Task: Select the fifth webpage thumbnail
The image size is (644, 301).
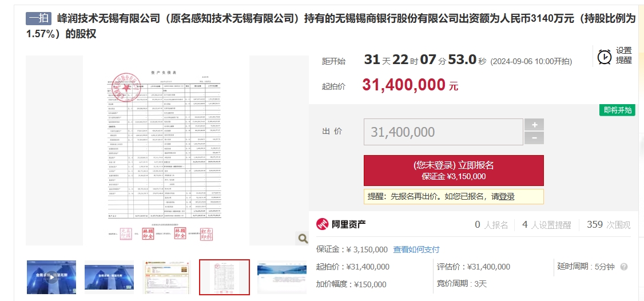Action: pyautogui.click(x=282, y=277)
